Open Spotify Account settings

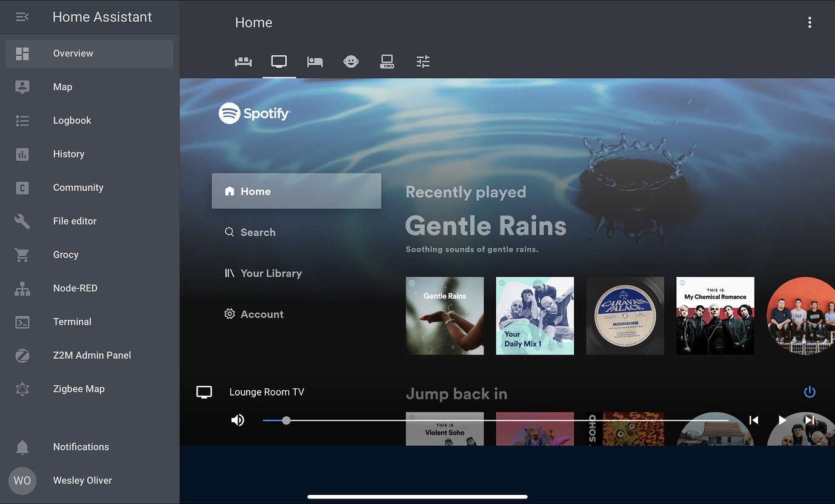point(254,314)
